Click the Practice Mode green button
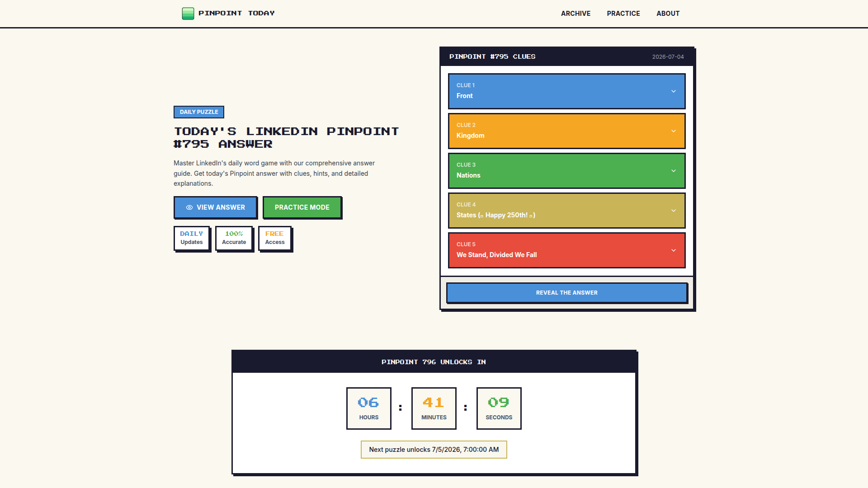Image resolution: width=868 pixels, height=488 pixels. pyautogui.click(x=302, y=207)
